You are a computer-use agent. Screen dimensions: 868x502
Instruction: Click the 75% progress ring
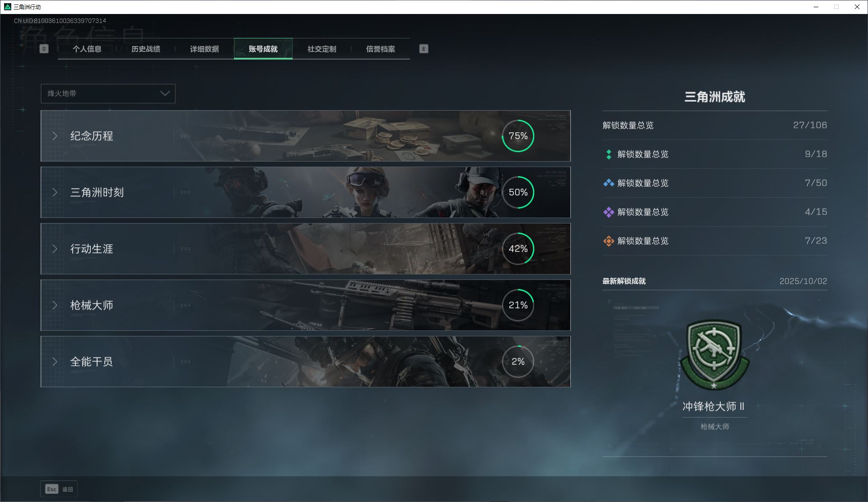(518, 136)
